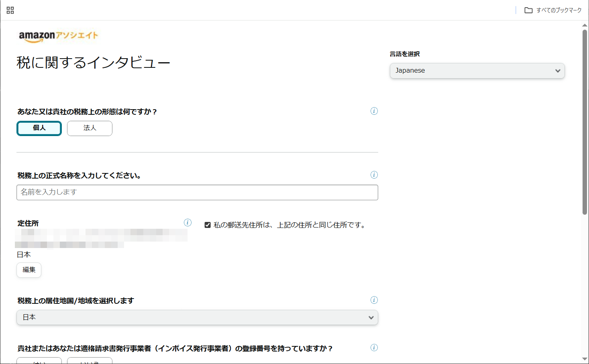Open the すべてのブックマーク folder
The width and height of the screenshot is (589, 364).
click(553, 10)
